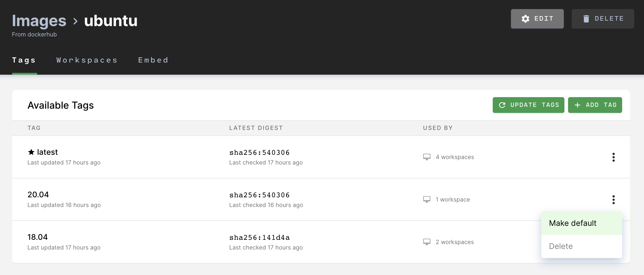Click the monitor icon next to 1 workspace
Screen dimensions: 644x275
click(x=427, y=199)
